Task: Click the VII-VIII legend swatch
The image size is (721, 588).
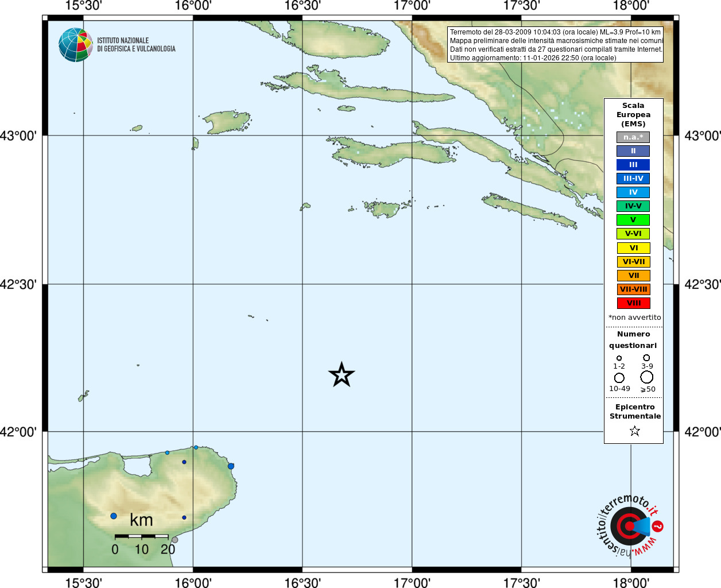Action: pyautogui.click(x=633, y=289)
